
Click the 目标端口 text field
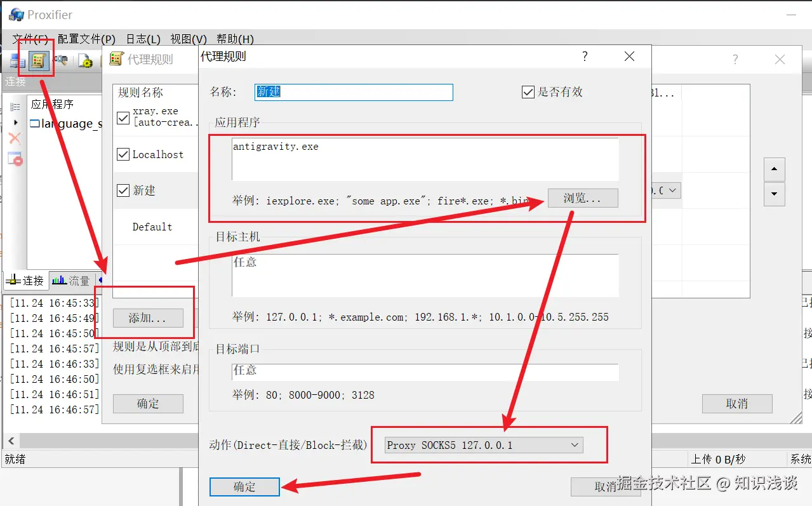pyautogui.click(x=425, y=371)
